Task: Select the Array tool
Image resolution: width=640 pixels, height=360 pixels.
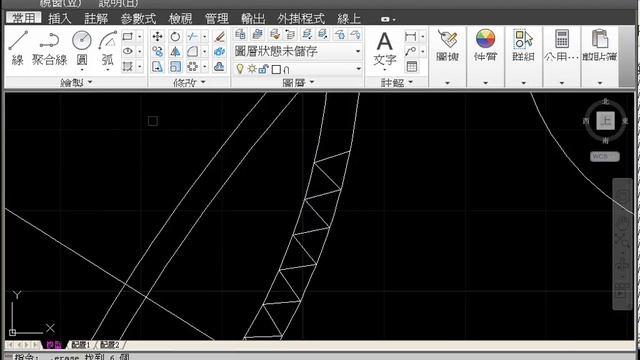Action: [x=192, y=66]
